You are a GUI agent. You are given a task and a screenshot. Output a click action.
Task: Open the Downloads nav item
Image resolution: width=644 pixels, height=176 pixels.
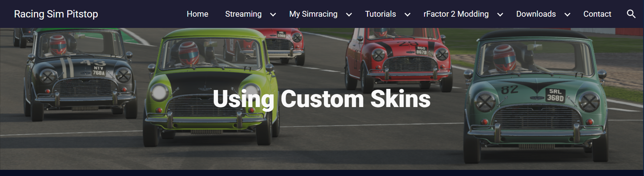coord(536,14)
